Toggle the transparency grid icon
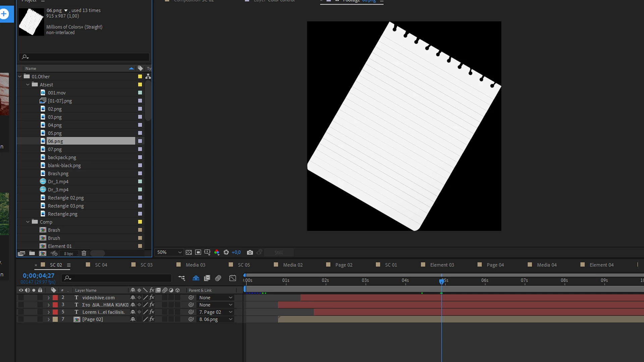 pyautogui.click(x=189, y=252)
